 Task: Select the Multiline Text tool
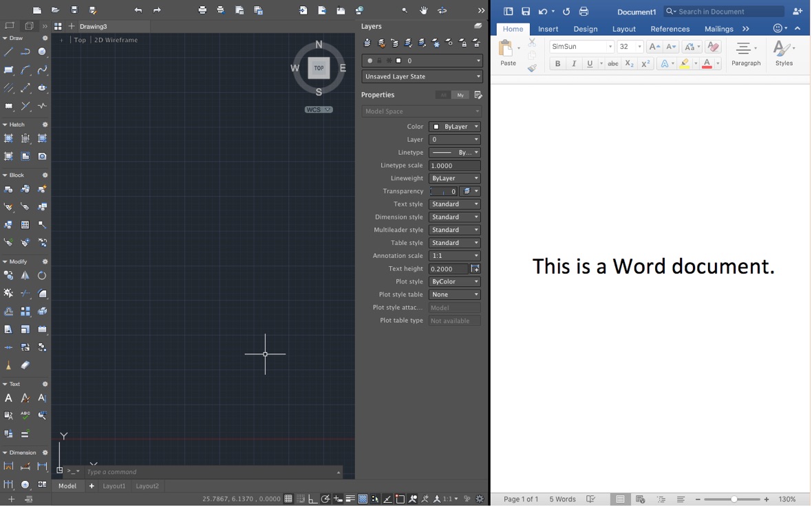click(x=8, y=398)
